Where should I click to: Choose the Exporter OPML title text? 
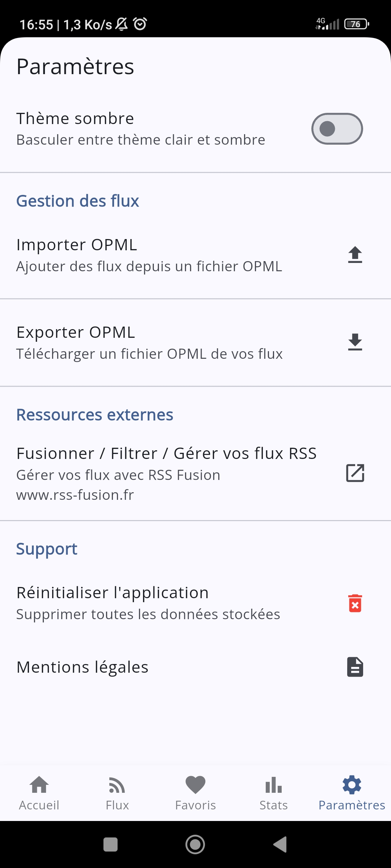pos(76,332)
